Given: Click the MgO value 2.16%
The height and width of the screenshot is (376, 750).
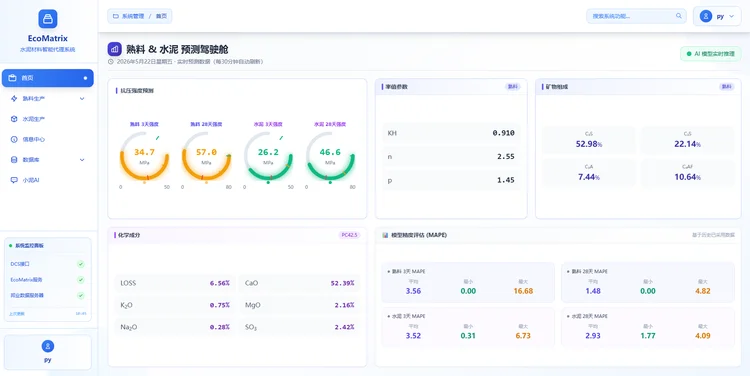Looking at the screenshot, I should tap(344, 305).
